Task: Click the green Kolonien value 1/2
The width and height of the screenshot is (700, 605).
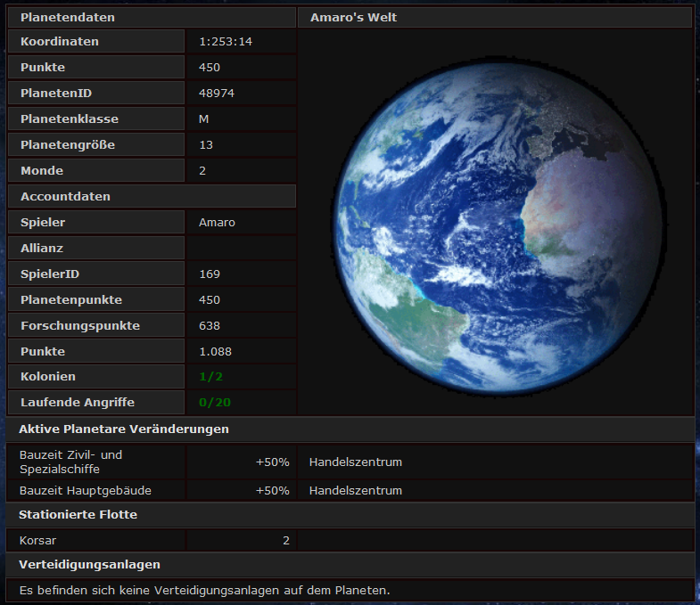Action: click(x=210, y=377)
